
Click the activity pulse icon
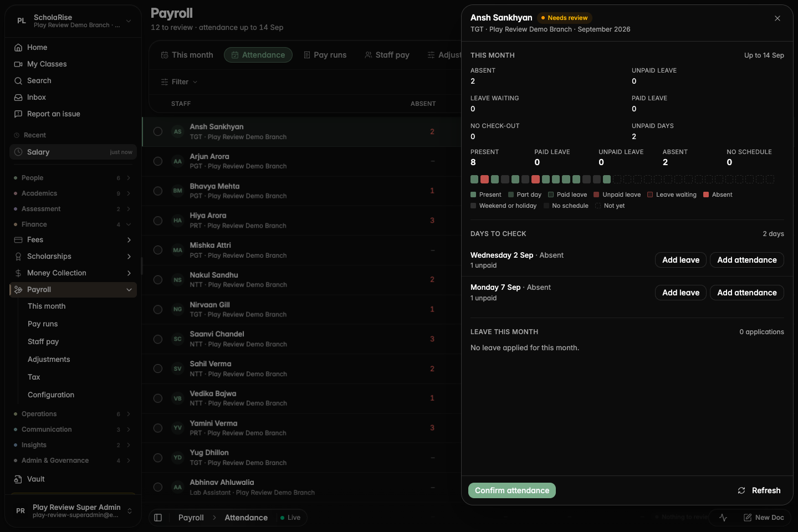[723, 518]
